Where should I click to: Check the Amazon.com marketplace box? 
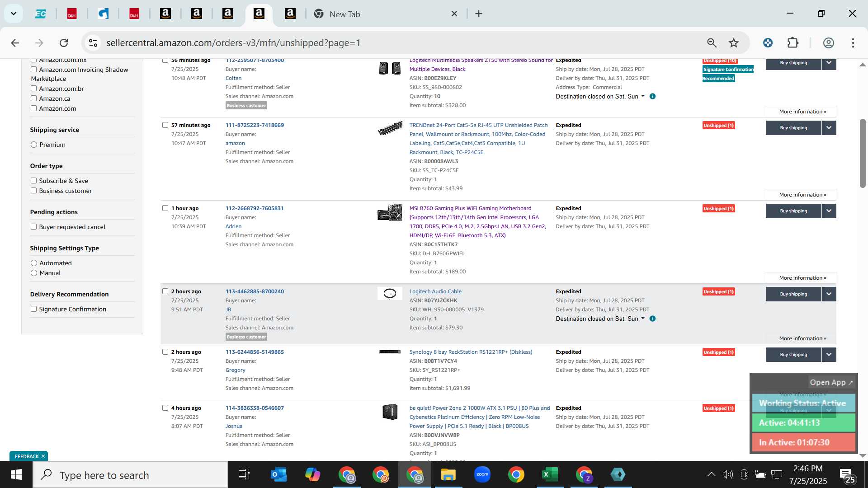(33, 108)
